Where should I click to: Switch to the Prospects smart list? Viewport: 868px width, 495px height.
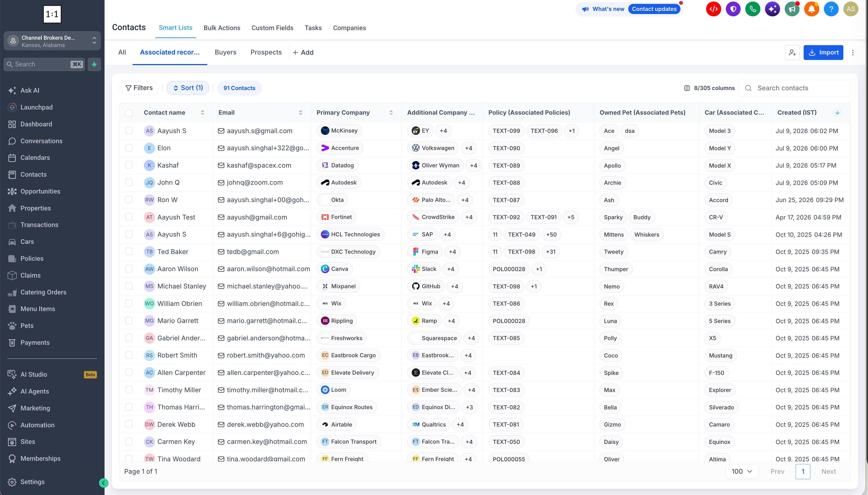coord(266,52)
